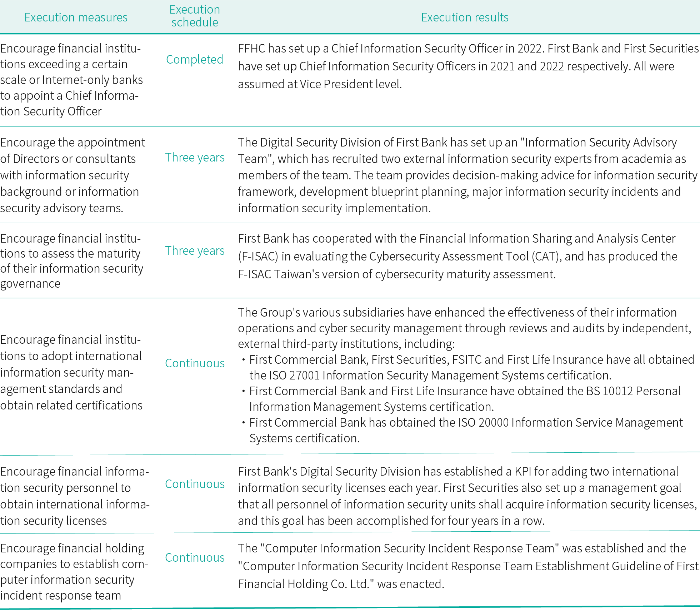Viewport: 700px width, 611px height.
Task: Click the Execution measures column header
Action: coord(76,17)
